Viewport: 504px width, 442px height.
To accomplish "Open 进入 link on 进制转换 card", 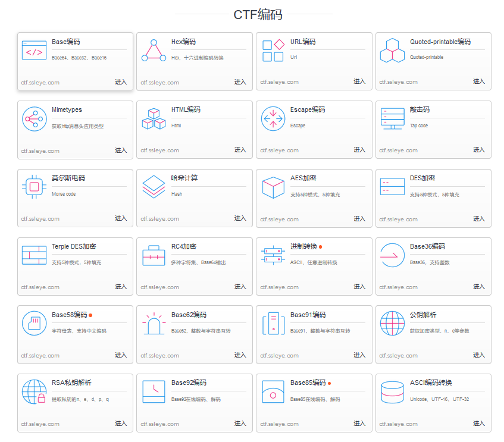I will pyautogui.click(x=359, y=287).
